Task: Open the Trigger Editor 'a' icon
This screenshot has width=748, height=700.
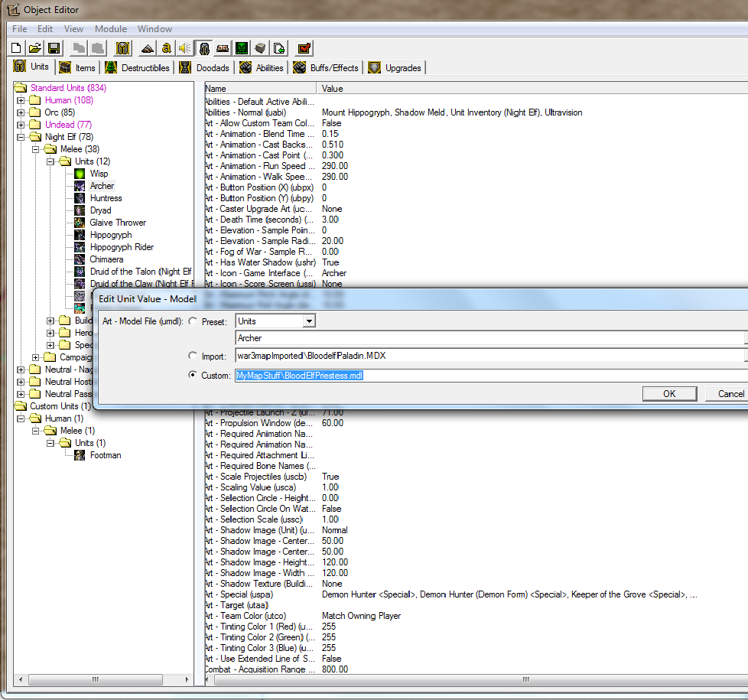Action: tap(166, 48)
